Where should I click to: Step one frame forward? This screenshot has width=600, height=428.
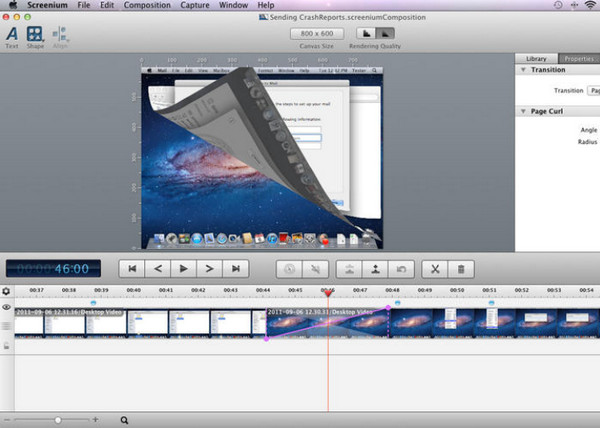[x=209, y=268]
